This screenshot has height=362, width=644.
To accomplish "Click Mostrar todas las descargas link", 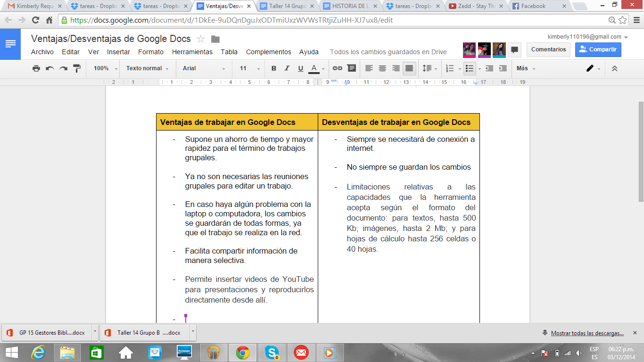I will [587, 333].
